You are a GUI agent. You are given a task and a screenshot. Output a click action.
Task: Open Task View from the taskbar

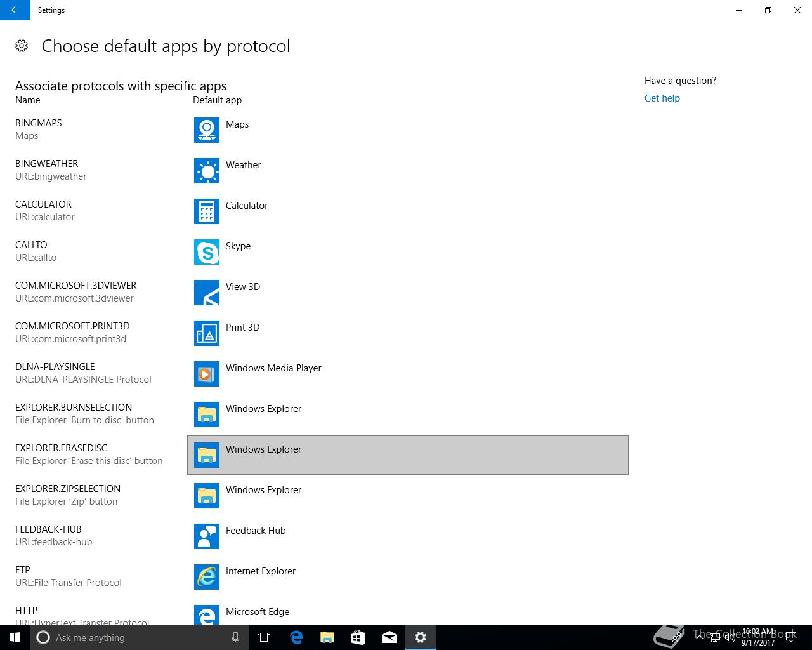coord(264,637)
